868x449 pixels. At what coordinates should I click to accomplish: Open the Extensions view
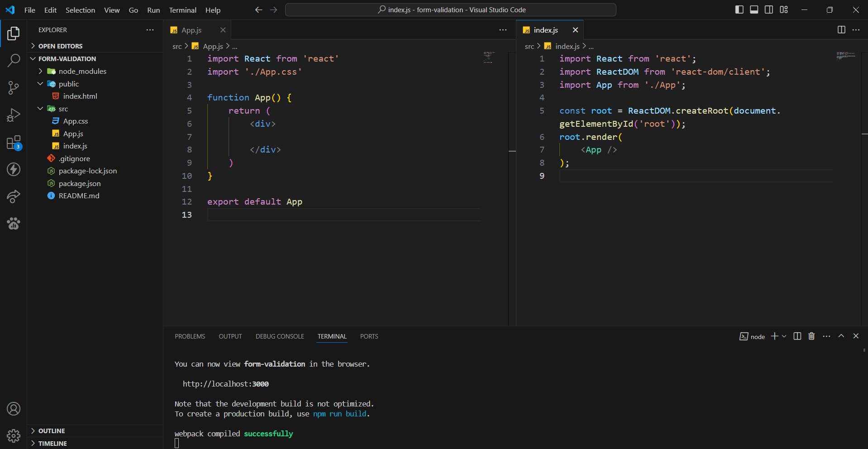coord(14,143)
